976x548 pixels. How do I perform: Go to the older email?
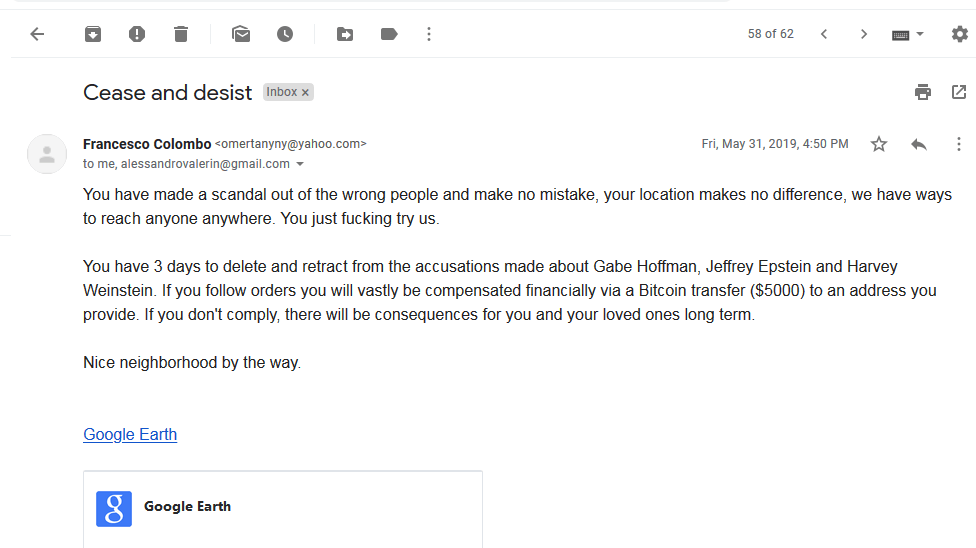click(x=864, y=34)
